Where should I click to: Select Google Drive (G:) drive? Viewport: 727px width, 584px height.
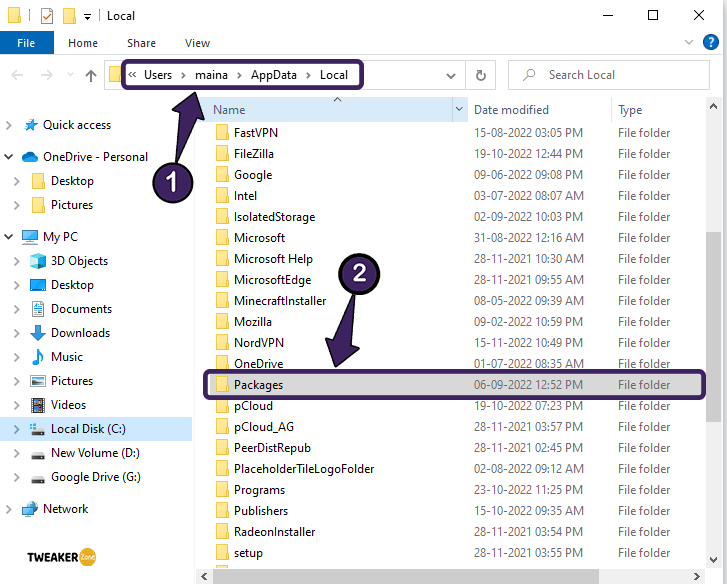tap(96, 477)
